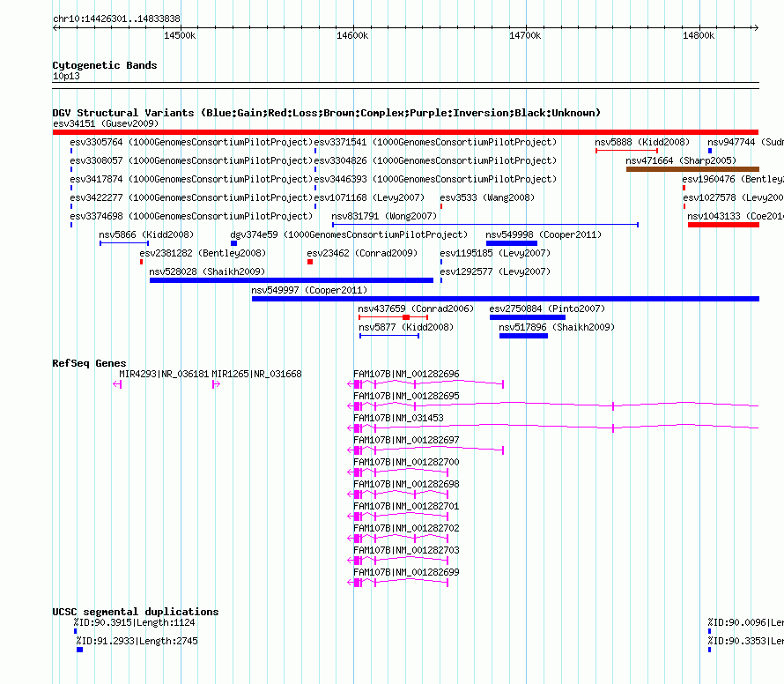Open the nsv5888 (Kidd2008) variant label

pos(642,142)
